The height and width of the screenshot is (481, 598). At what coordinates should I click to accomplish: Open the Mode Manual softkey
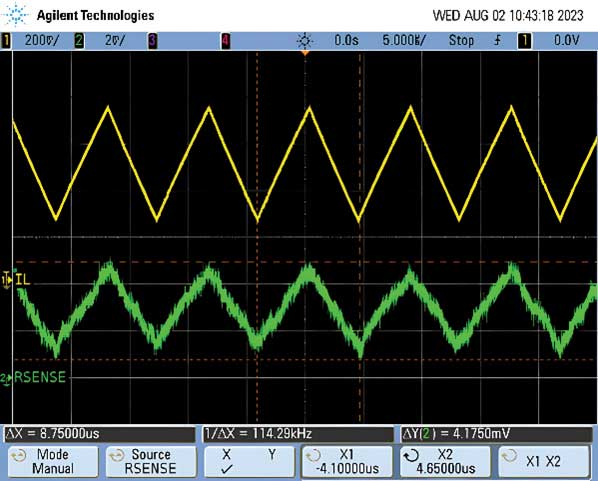click(x=53, y=462)
